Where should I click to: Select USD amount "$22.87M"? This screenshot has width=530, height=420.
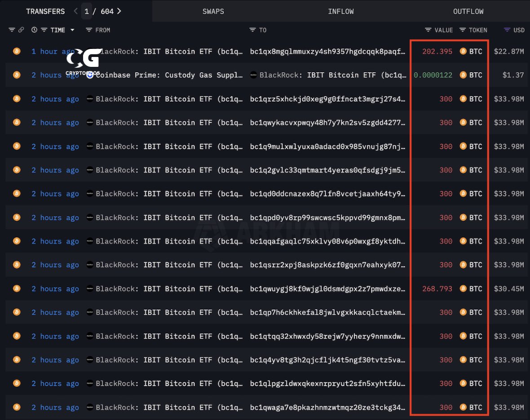509,51
